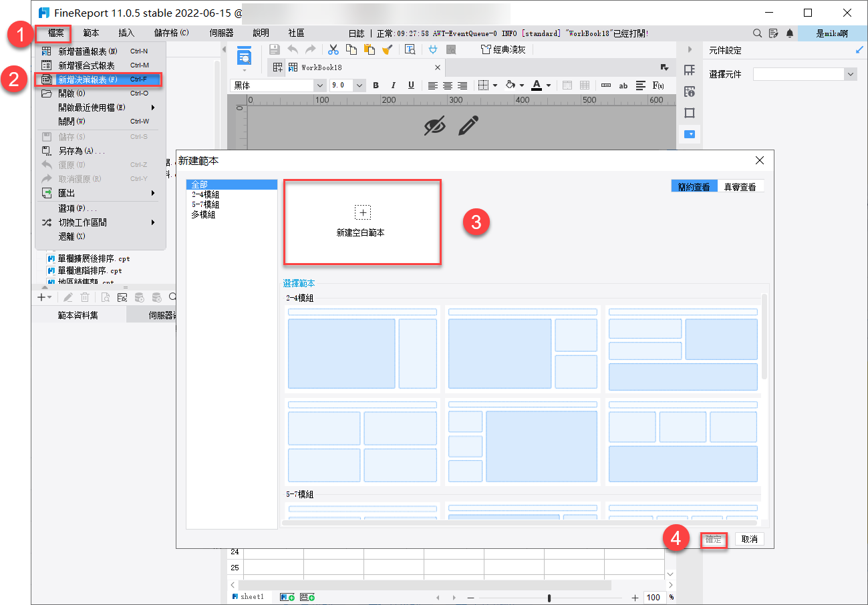The height and width of the screenshot is (605, 868).
Task: Click the insert-aggregation-block sheet icon
Action: click(308, 597)
